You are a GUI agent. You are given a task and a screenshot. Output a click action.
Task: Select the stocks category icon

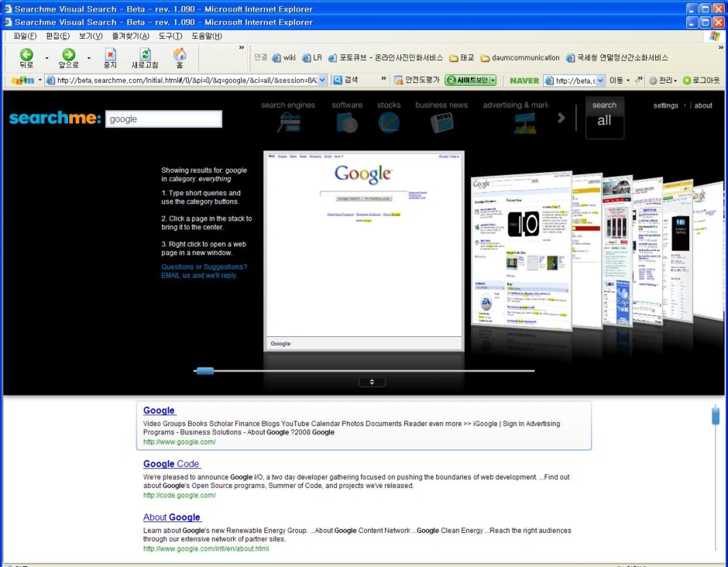[389, 123]
